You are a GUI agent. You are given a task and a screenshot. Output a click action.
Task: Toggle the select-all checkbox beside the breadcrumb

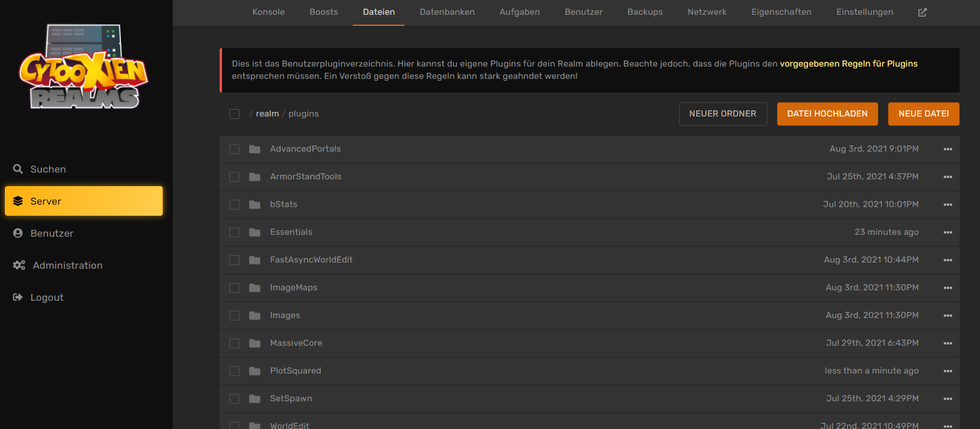click(x=234, y=114)
